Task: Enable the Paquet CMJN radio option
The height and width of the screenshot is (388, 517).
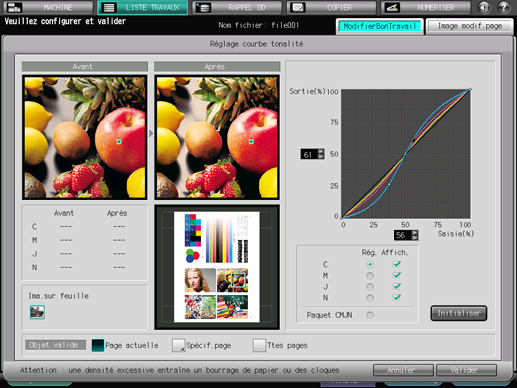Action: (x=370, y=315)
